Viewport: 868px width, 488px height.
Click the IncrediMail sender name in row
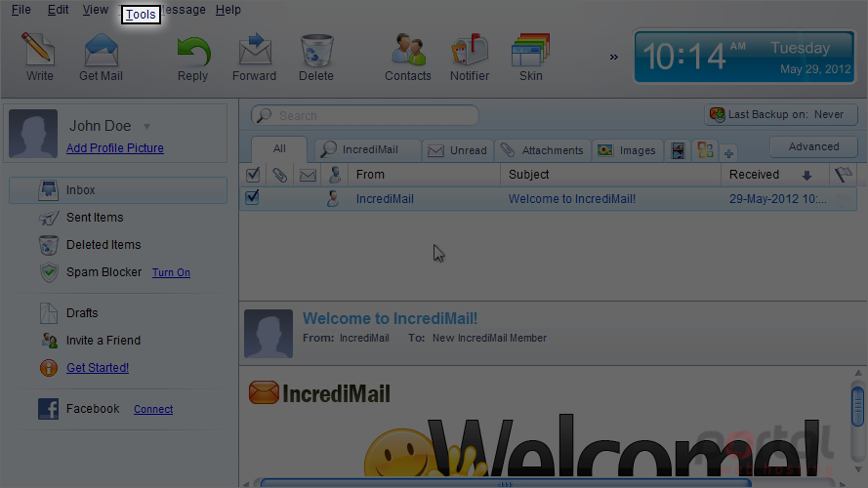coord(385,199)
